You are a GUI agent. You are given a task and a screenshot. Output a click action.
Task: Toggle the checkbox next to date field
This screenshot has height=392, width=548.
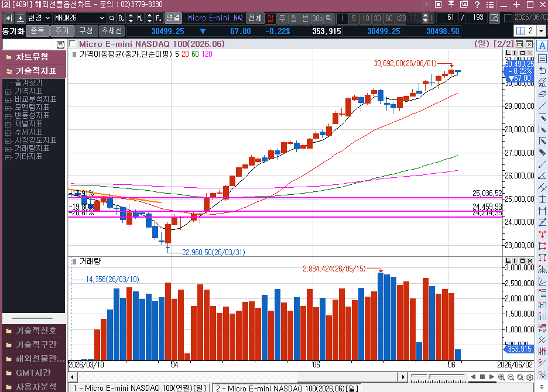pyautogui.click(x=508, y=18)
